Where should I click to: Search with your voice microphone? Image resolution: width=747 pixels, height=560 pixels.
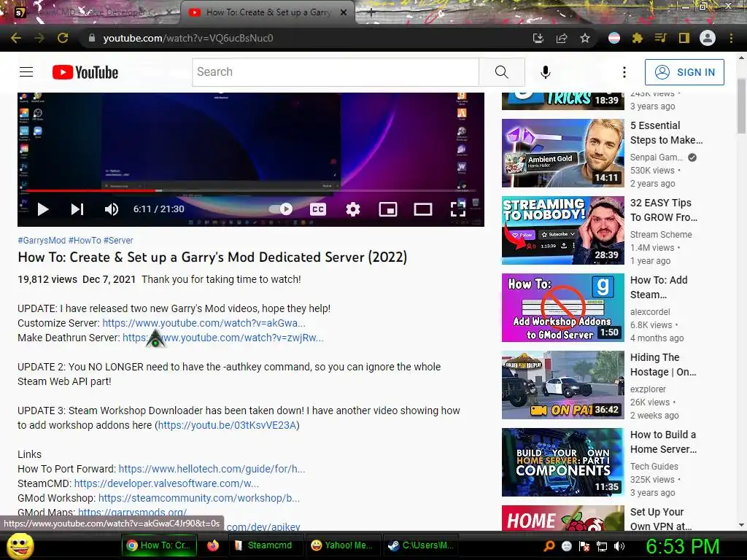(546, 72)
